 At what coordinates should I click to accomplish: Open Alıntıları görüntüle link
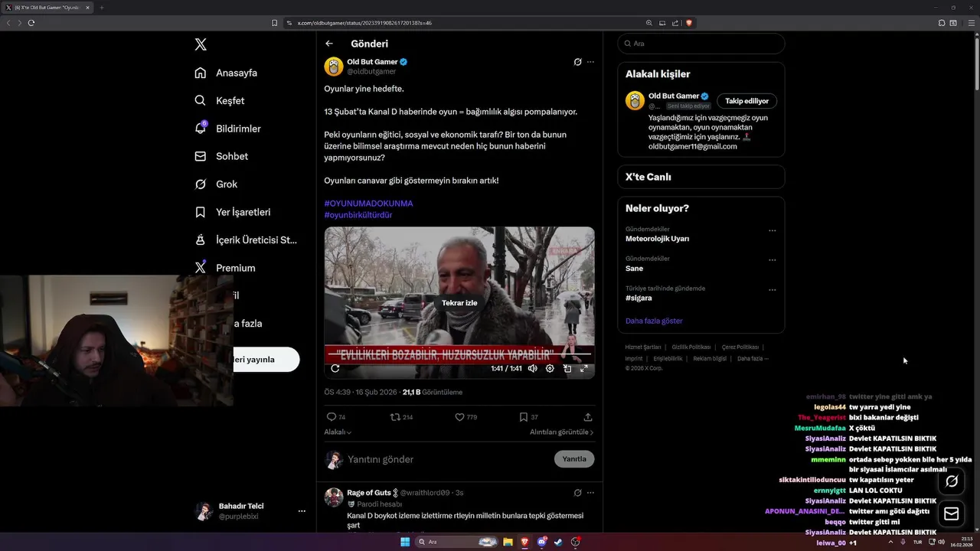click(x=561, y=432)
